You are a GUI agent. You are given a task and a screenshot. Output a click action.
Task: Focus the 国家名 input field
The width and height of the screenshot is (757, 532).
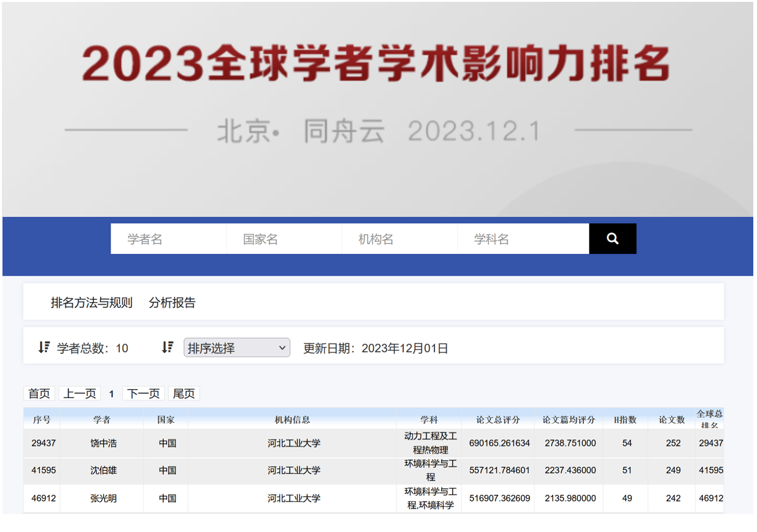coord(284,239)
